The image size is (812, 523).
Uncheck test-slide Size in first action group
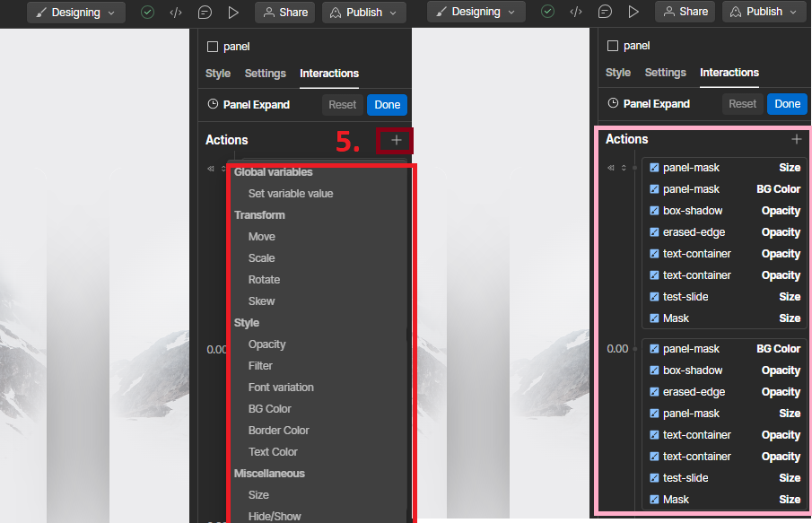pyautogui.click(x=655, y=297)
